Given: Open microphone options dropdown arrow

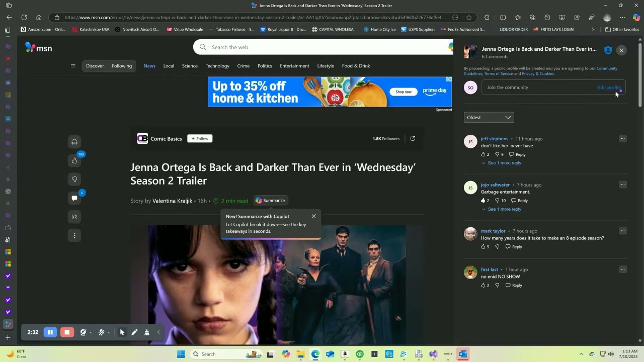Looking at the screenshot, I should tap(109, 332).
